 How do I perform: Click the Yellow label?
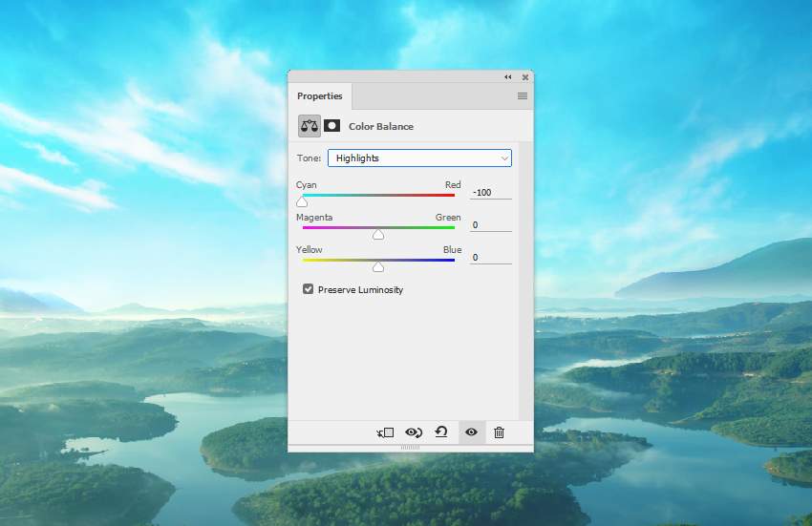click(x=310, y=249)
